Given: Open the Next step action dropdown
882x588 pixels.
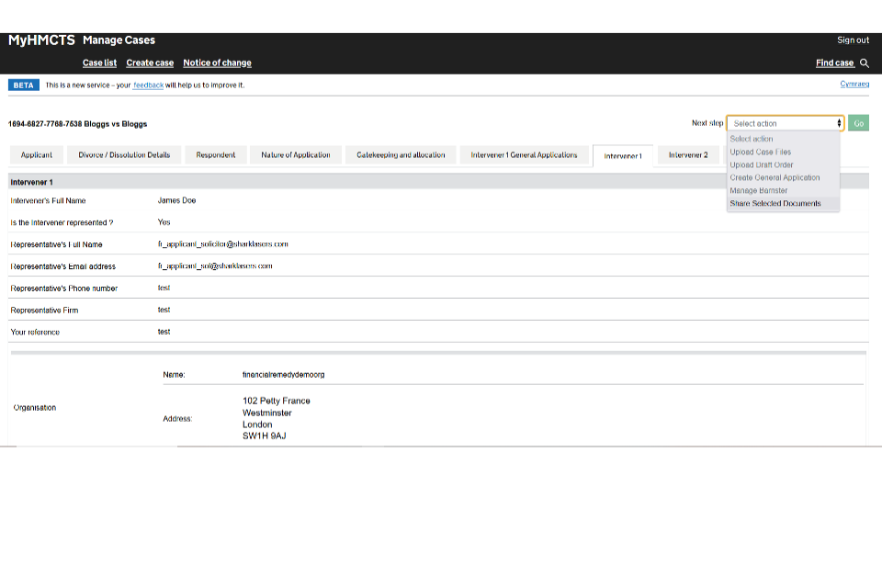Looking at the screenshot, I should coord(784,123).
